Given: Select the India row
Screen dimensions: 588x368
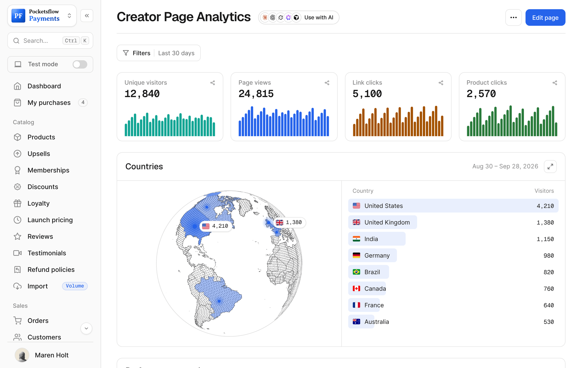Looking at the screenshot, I should [453, 239].
